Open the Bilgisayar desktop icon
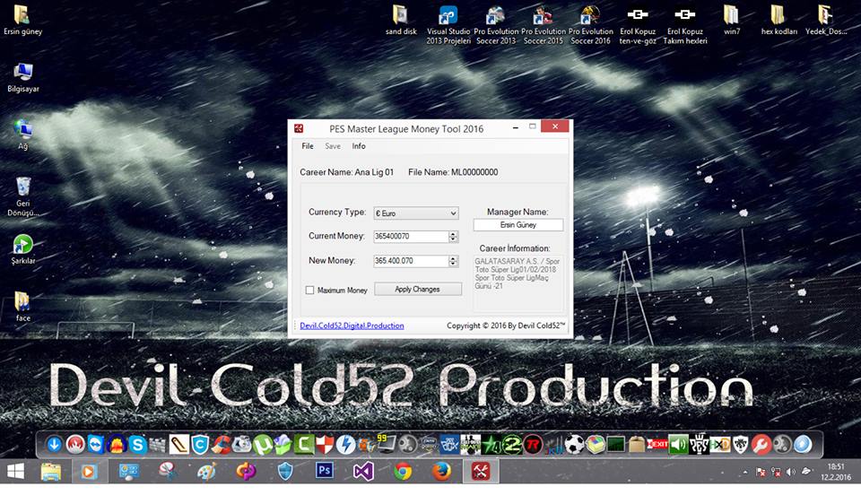 tap(23, 77)
